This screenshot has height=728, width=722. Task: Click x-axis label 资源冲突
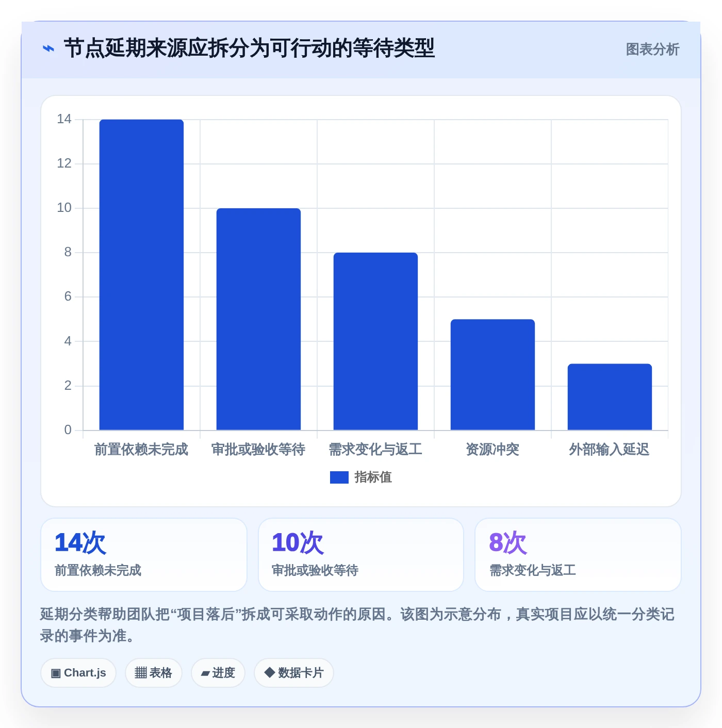click(493, 450)
